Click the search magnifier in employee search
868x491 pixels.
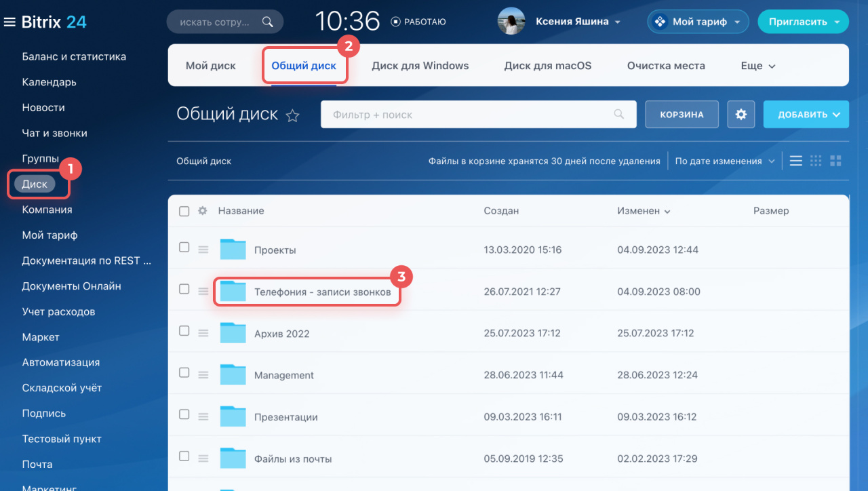268,22
